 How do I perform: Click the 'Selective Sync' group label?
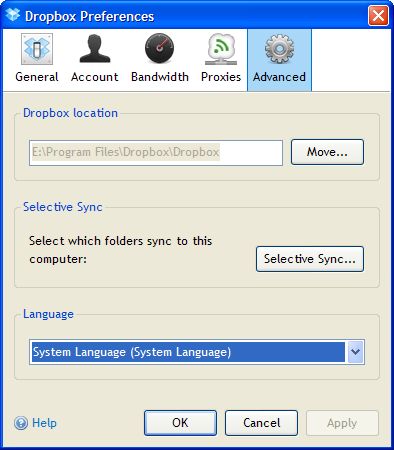click(63, 207)
